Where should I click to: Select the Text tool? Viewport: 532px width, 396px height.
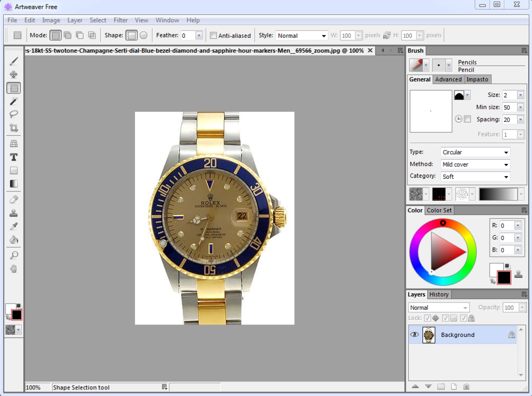click(14, 157)
